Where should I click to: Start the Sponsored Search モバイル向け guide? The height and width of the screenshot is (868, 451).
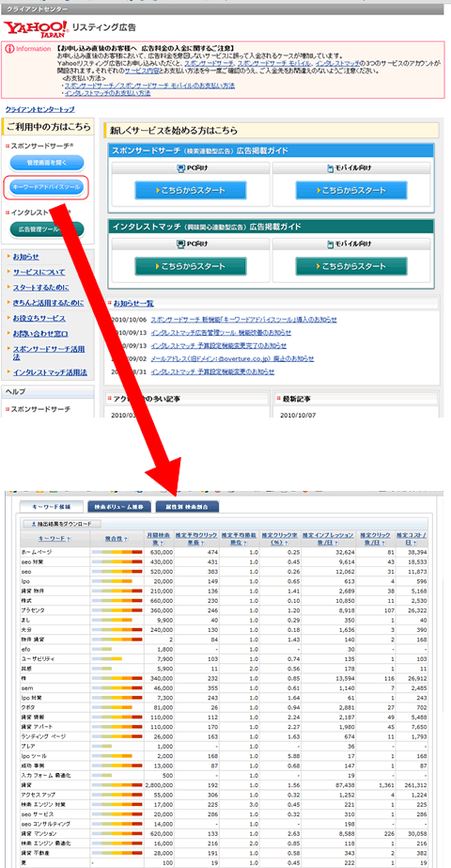(351, 190)
